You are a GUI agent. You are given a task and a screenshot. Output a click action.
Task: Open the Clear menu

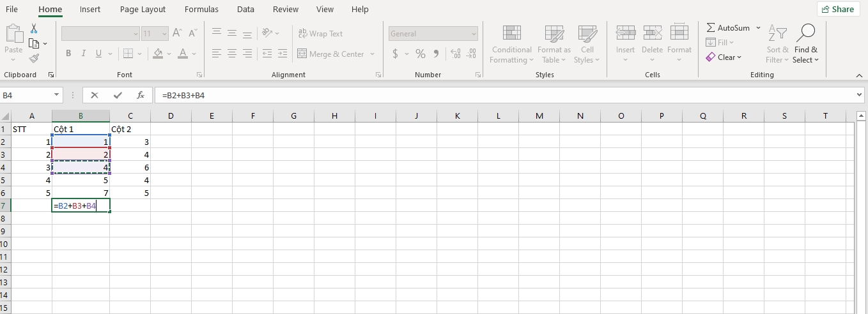pos(724,57)
